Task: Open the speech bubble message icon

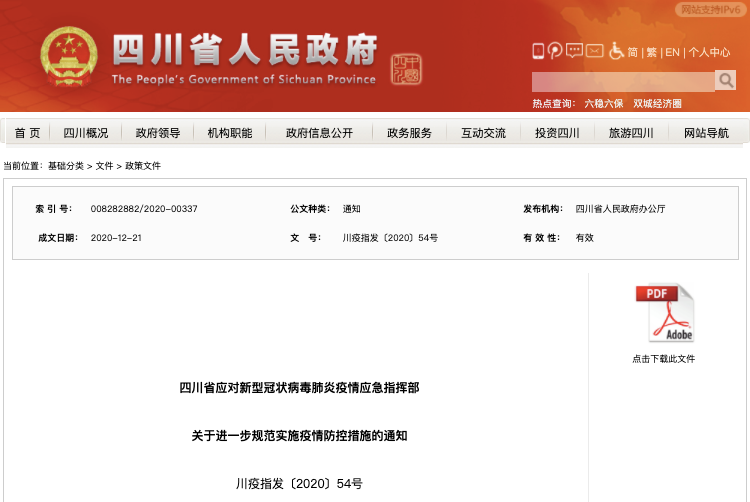Action: point(574,51)
